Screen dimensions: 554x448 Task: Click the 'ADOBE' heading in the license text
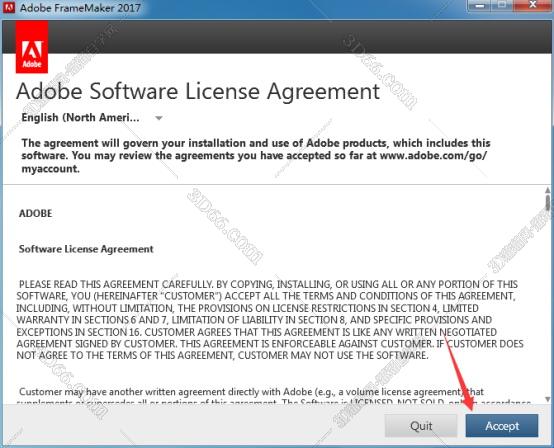click(35, 213)
